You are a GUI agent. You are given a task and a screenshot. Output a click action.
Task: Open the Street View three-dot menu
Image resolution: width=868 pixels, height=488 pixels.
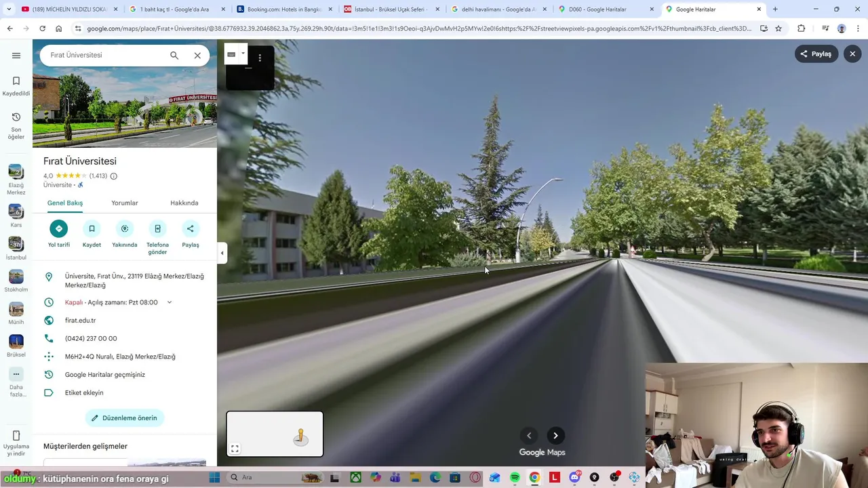tap(260, 58)
